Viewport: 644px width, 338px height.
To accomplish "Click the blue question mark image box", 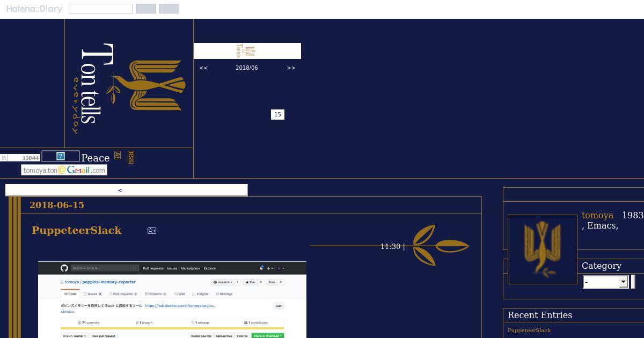I will click(x=61, y=156).
